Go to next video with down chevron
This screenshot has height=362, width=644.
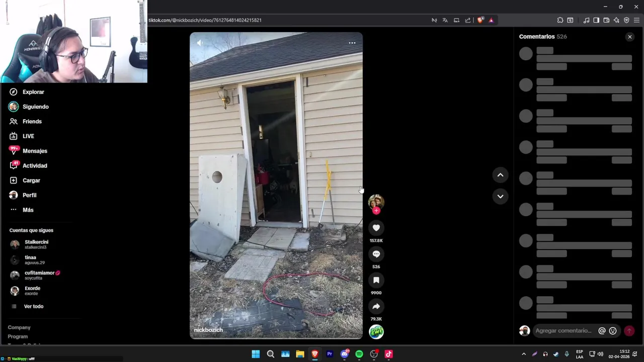500,196
